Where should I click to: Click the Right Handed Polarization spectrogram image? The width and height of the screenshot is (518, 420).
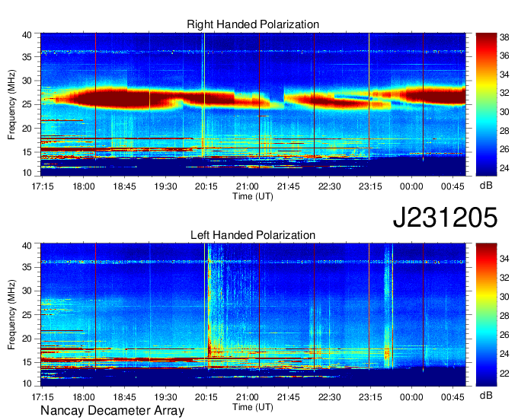coord(253,104)
